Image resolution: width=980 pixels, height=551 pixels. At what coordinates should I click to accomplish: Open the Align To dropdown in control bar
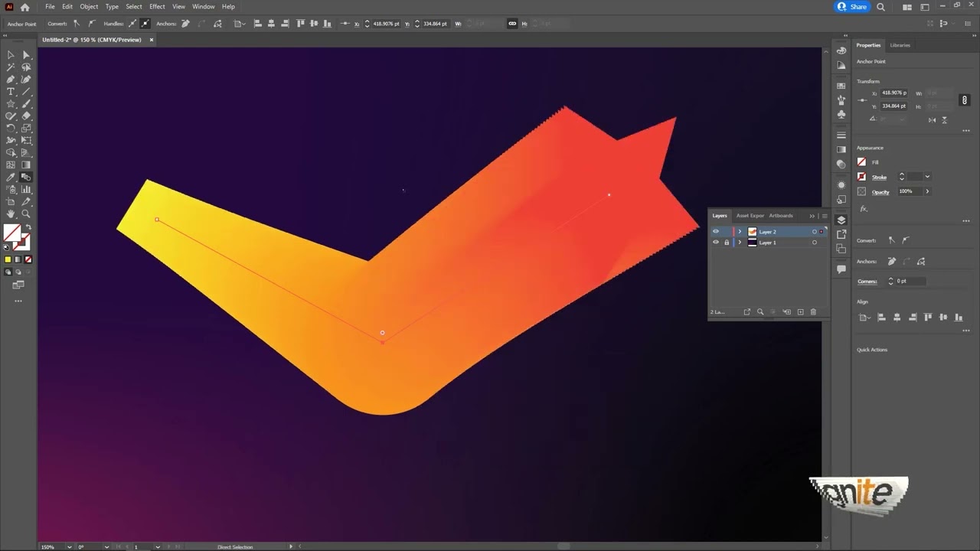coord(239,24)
